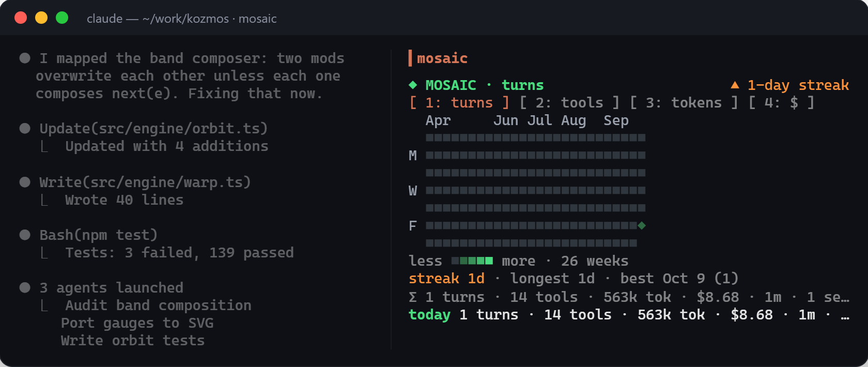Click the less-to-more color legend swatches
This screenshot has width=868, height=367.
(472, 261)
